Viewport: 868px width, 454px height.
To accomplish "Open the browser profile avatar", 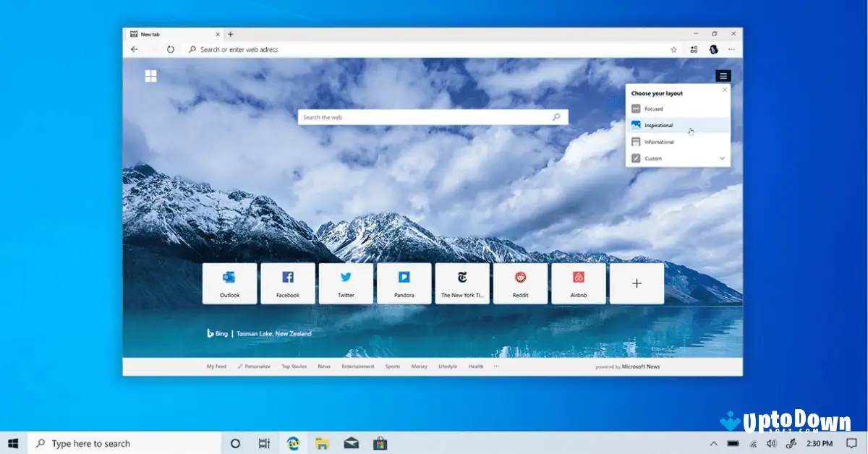I will tap(713, 49).
